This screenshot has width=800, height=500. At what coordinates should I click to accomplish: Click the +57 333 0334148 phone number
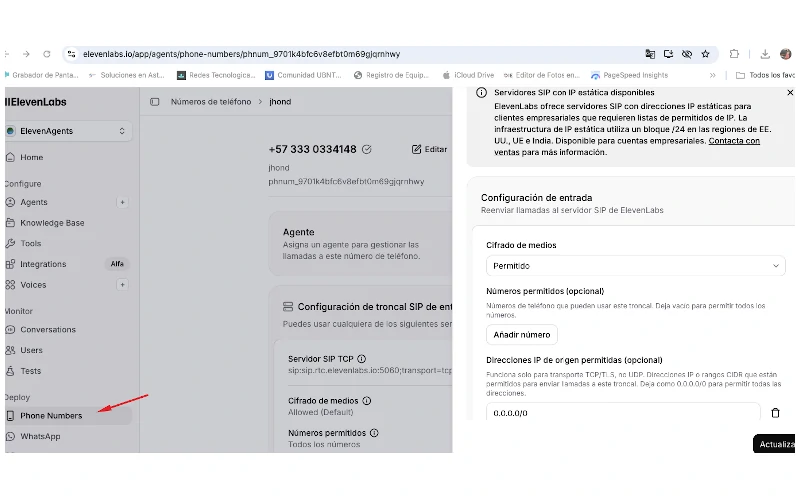tap(312, 149)
